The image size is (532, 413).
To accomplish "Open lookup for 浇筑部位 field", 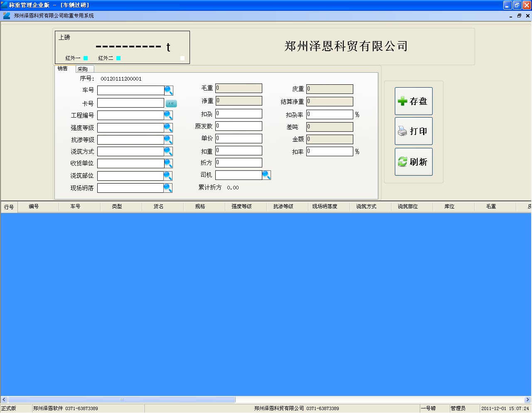I will [168, 176].
